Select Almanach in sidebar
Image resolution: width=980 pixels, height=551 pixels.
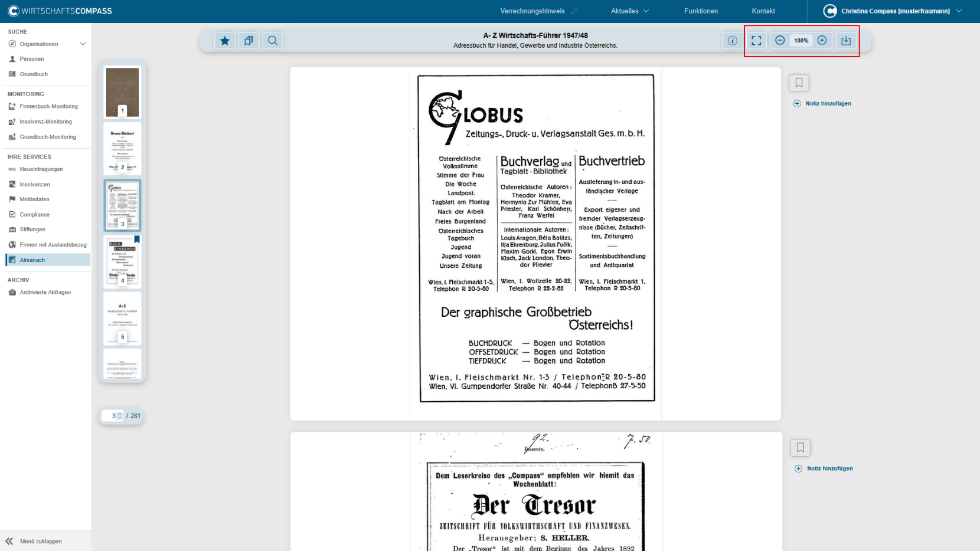[48, 260]
